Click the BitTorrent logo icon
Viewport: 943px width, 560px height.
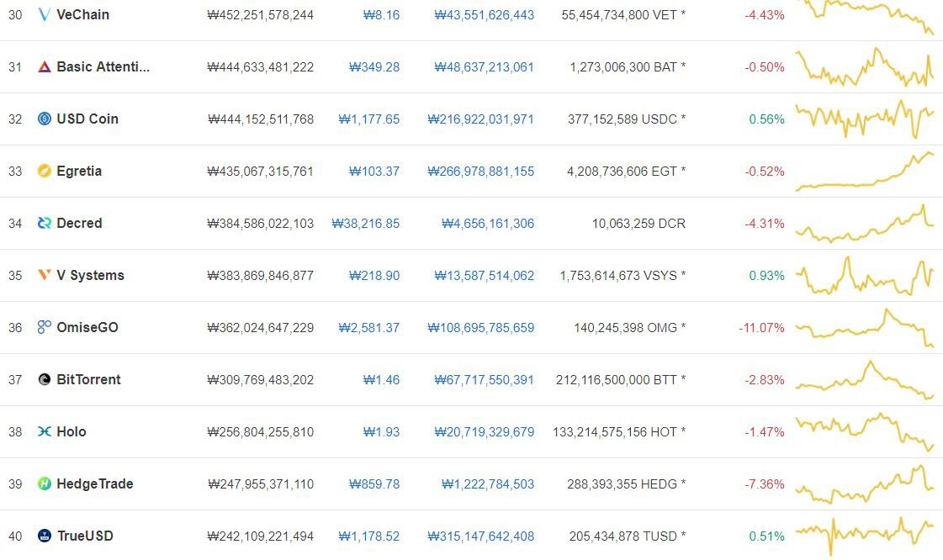click(x=44, y=380)
